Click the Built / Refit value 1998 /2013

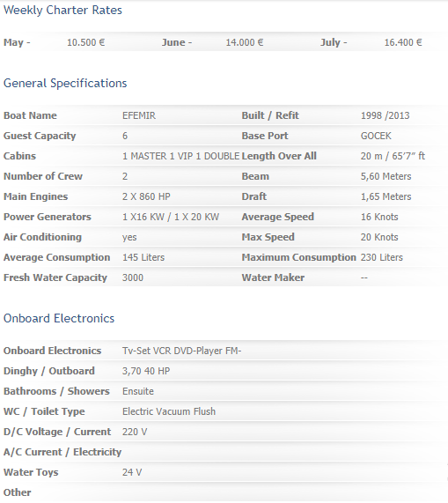[386, 115]
